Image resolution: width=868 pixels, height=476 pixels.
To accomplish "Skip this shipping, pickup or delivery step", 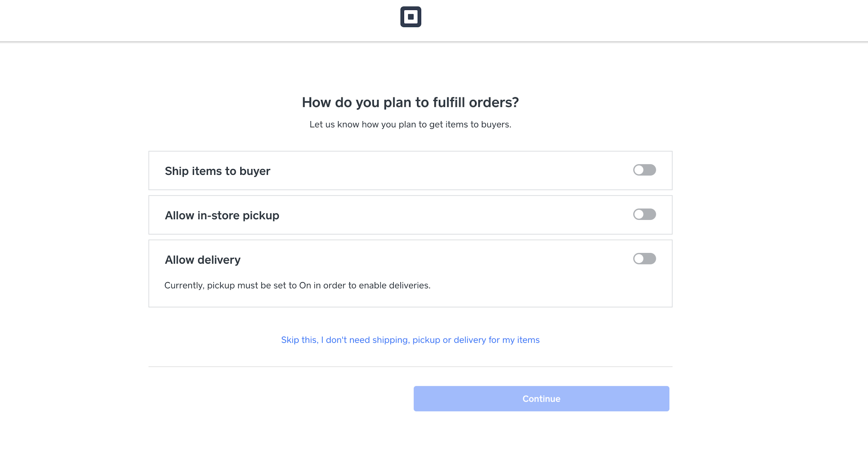I will pyautogui.click(x=410, y=340).
